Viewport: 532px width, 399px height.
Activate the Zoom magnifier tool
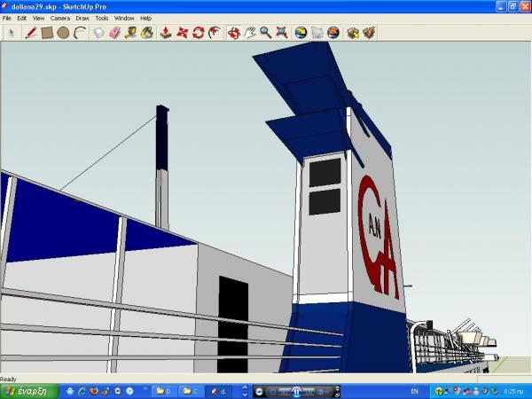pos(266,33)
